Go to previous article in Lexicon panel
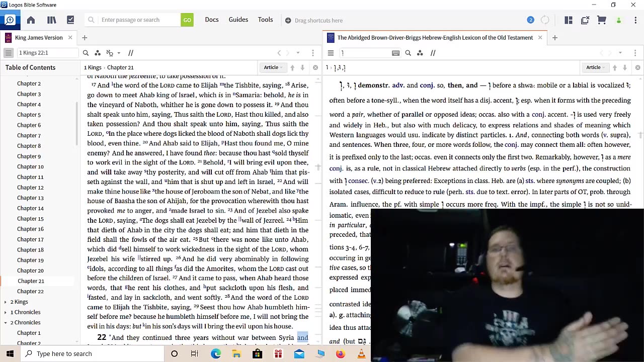 click(615, 67)
